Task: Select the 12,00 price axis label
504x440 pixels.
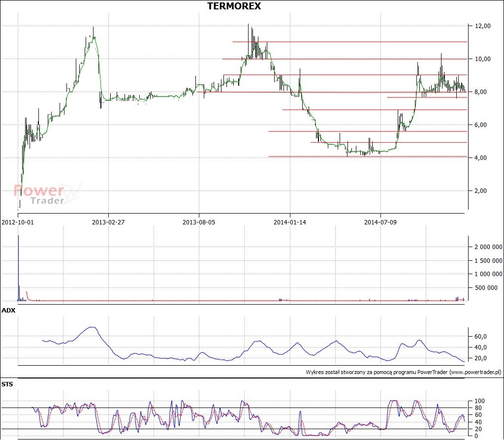Action: [x=483, y=26]
